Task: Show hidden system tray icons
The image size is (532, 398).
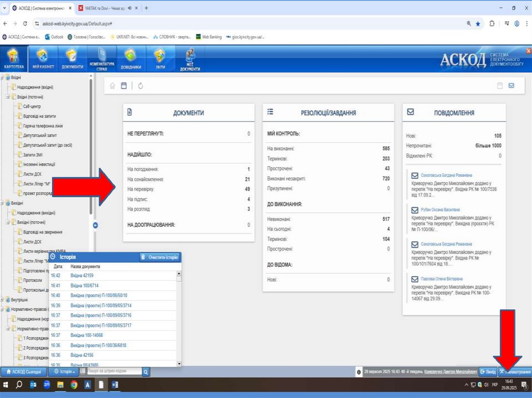Action: (x=467, y=385)
